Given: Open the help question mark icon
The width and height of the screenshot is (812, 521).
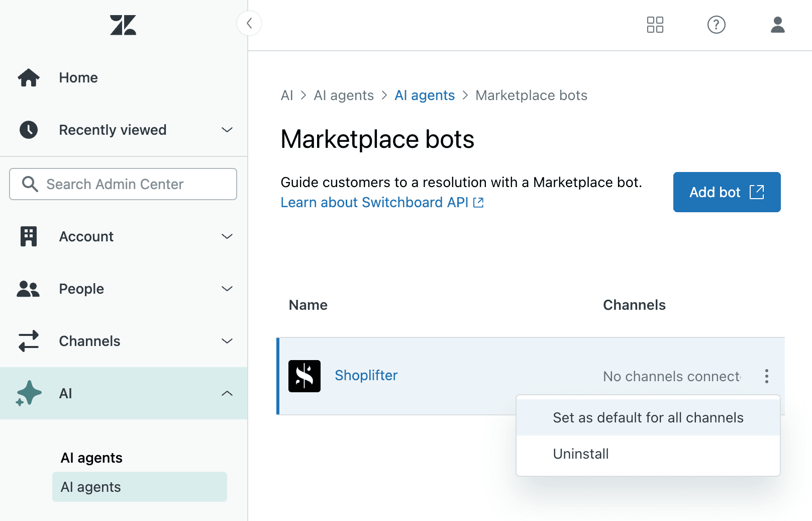Looking at the screenshot, I should click(717, 25).
